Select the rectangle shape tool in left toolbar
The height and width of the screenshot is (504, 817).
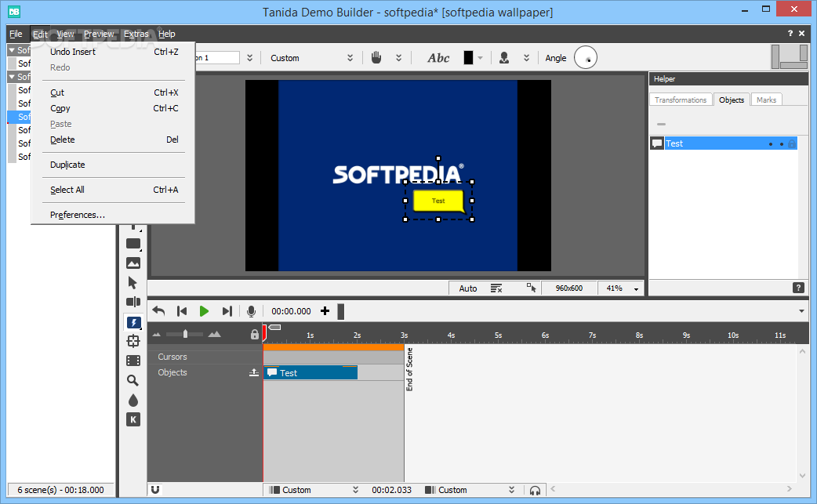133,244
